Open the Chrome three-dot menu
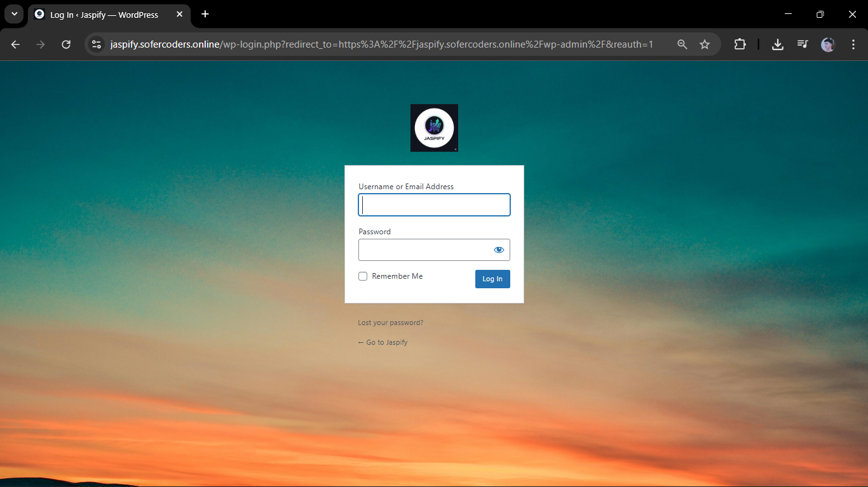 (853, 44)
